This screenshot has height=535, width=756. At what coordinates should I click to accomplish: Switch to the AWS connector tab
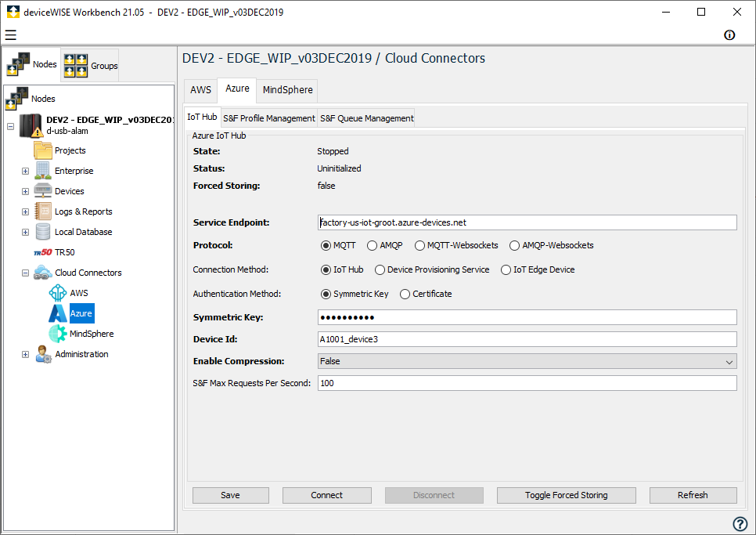[200, 90]
